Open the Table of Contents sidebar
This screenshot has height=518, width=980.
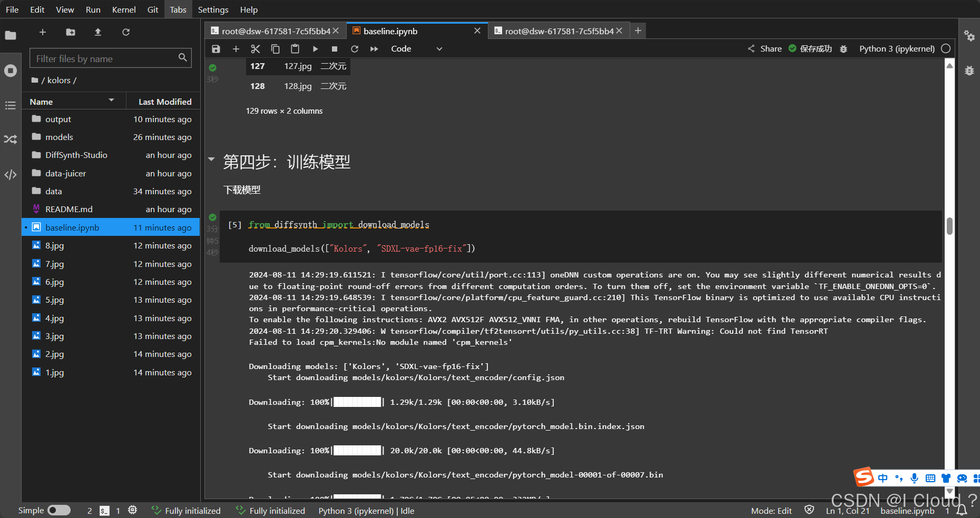pos(10,106)
